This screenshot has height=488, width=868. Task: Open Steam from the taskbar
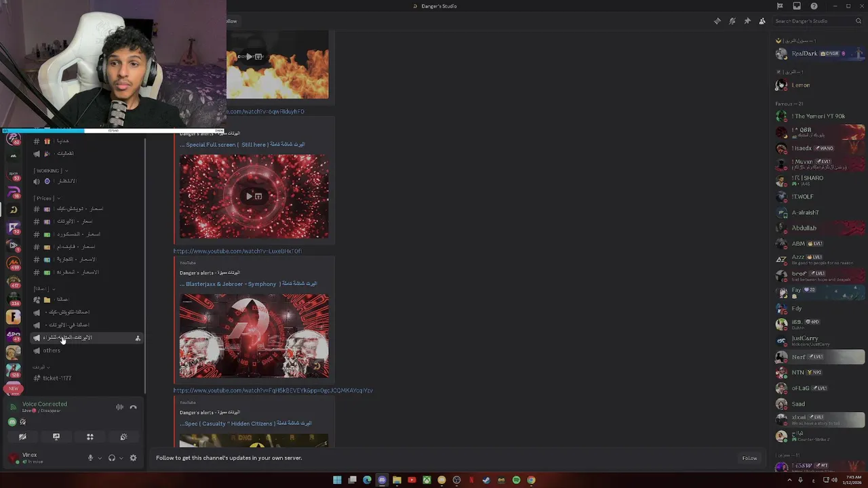(x=487, y=480)
